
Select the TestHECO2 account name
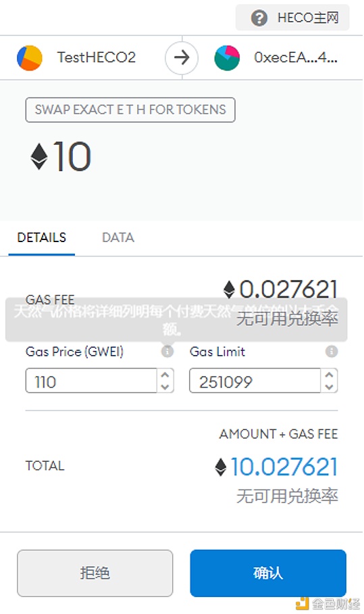pos(96,57)
